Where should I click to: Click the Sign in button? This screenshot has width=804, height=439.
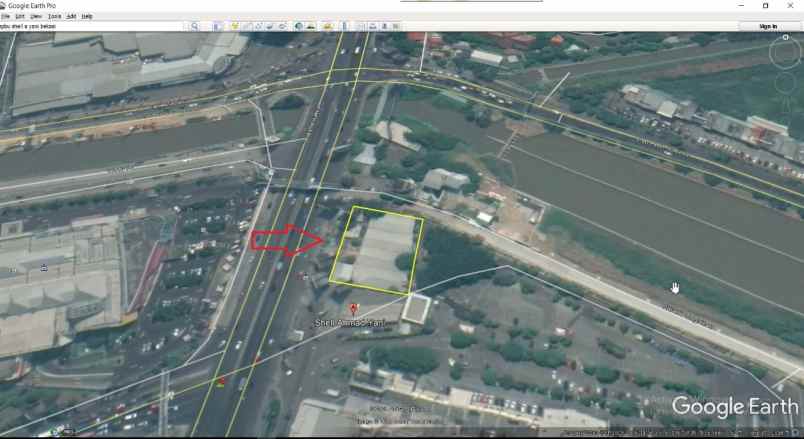768,26
